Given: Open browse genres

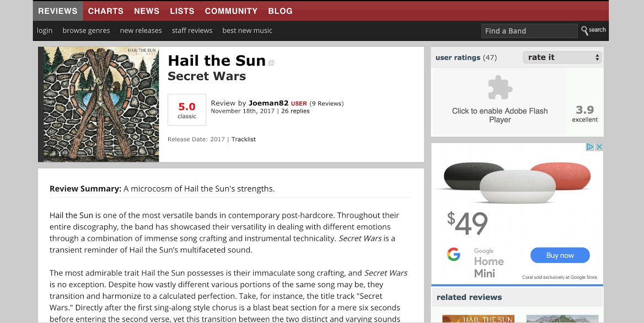Looking at the screenshot, I should pyautogui.click(x=86, y=30).
